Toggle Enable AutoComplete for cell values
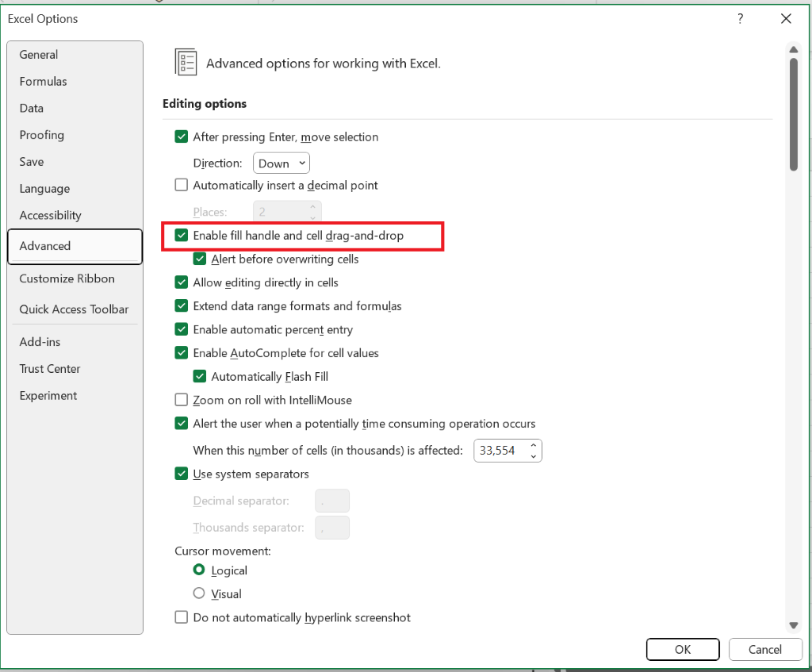The width and height of the screenshot is (812, 672). (182, 353)
